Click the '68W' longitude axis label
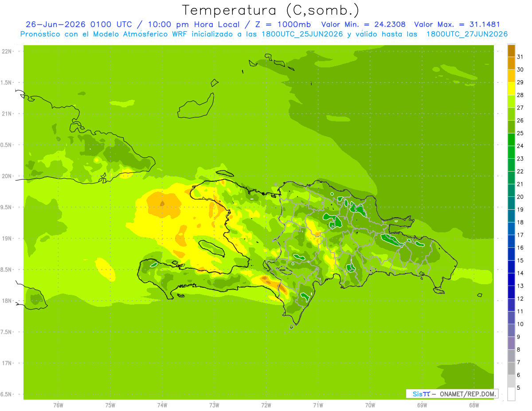 pyautogui.click(x=474, y=405)
